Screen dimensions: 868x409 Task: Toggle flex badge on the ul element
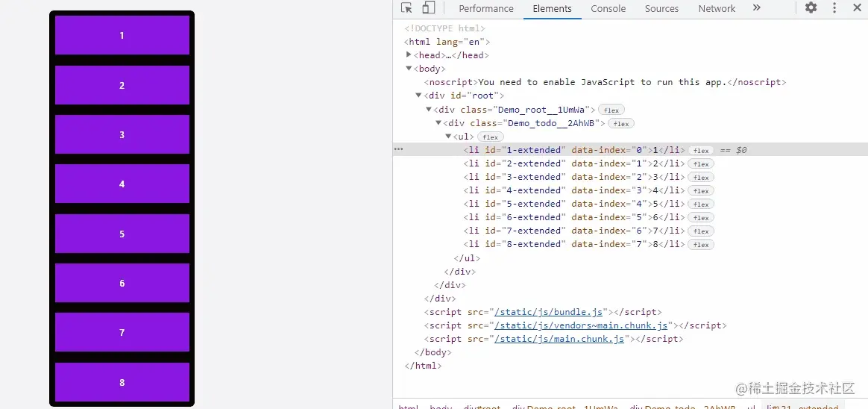(490, 137)
